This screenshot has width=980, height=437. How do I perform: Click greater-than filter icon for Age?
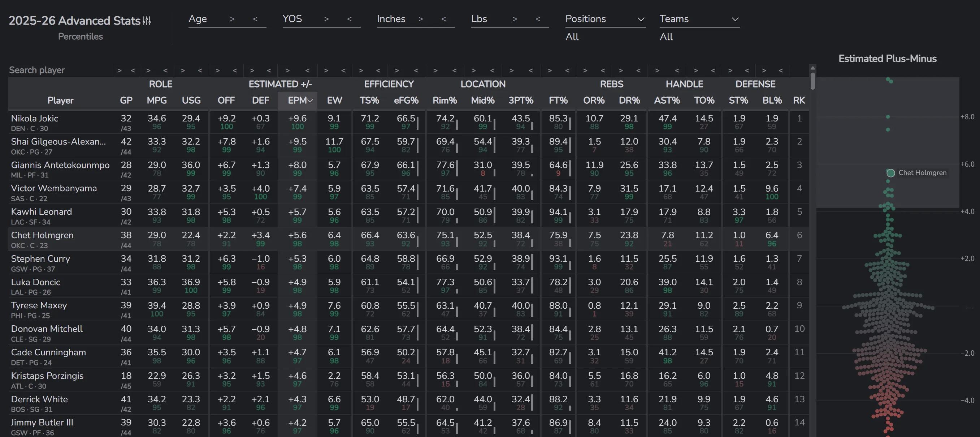(232, 19)
